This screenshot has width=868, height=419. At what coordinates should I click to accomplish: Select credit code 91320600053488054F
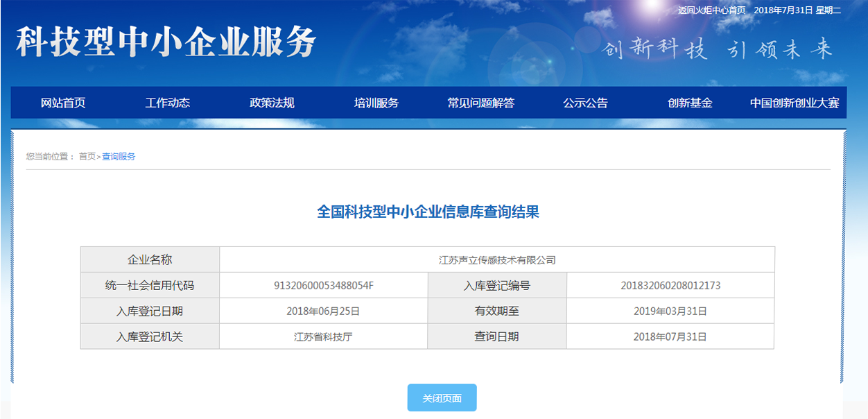(x=324, y=286)
